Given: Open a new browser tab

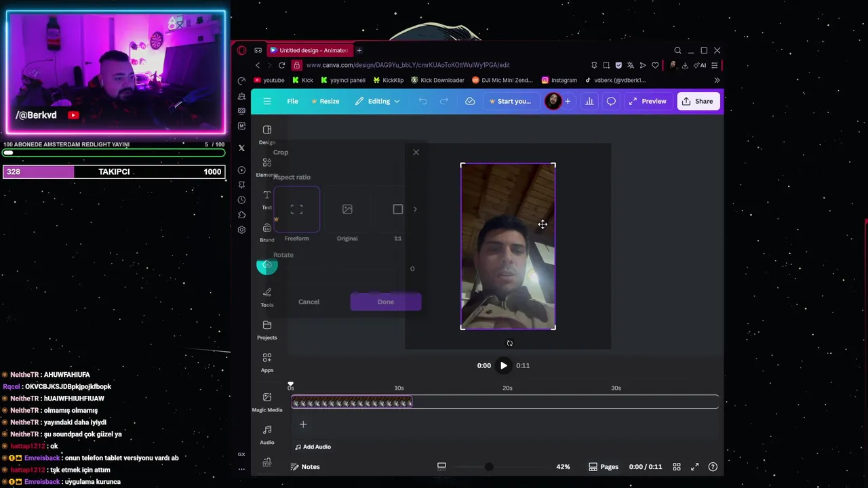Looking at the screenshot, I should (x=359, y=50).
